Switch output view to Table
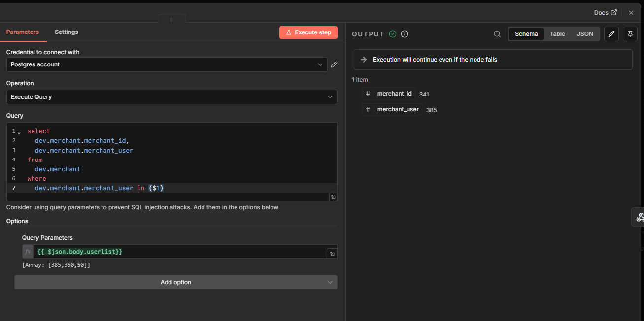The height and width of the screenshot is (321, 644). tap(557, 34)
